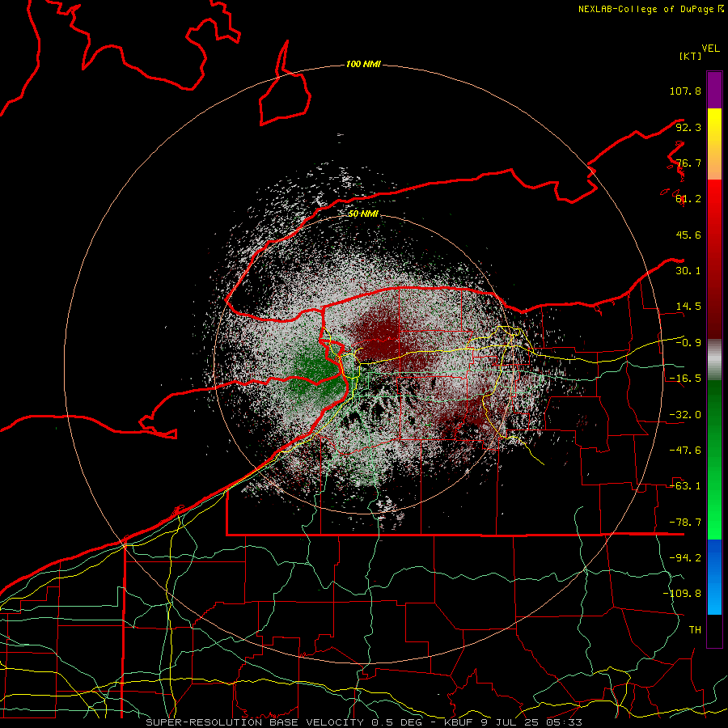The height and width of the screenshot is (728, 728).
Task: Click the [KT] units label
Action: pyautogui.click(x=690, y=56)
